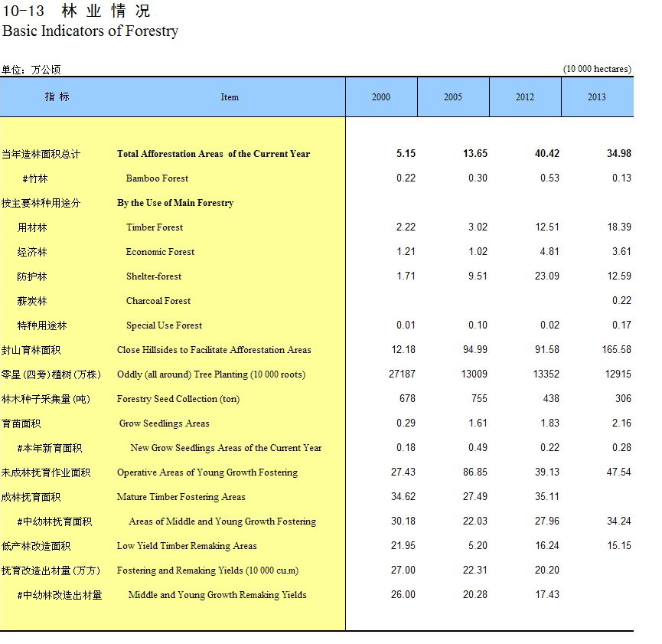Screen dimensions: 662x644
Task: Select the 'Charcoal Forest' item label
Action: (x=158, y=301)
